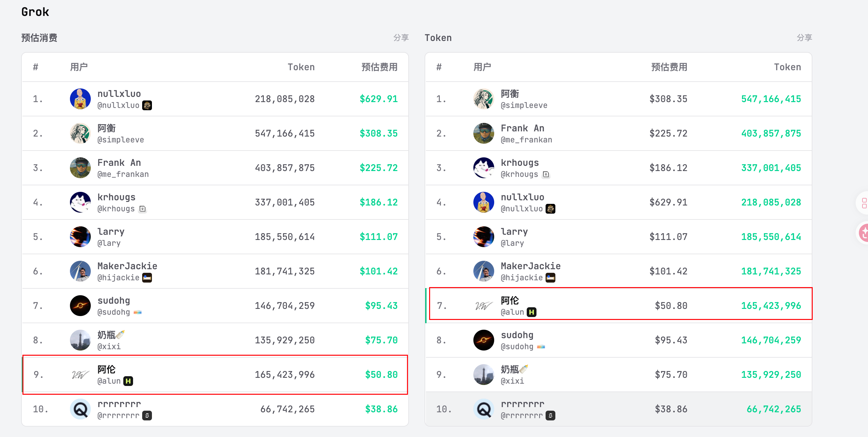Click the @lary handle in the Token table
Viewport: 868px width, 437px height.
point(512,243)
